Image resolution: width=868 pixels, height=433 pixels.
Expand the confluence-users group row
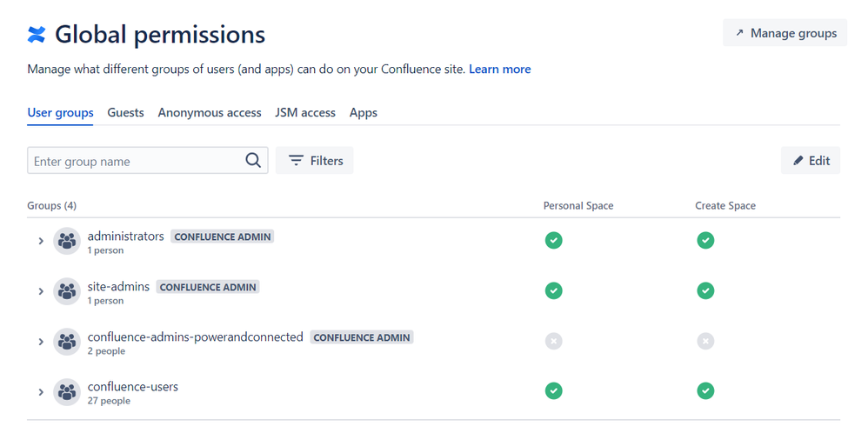(40, 392)
